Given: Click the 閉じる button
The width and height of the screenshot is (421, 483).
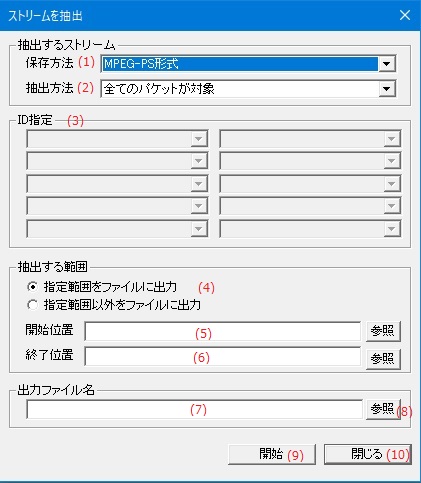Looking at the screenshot, I should point(368,454).
